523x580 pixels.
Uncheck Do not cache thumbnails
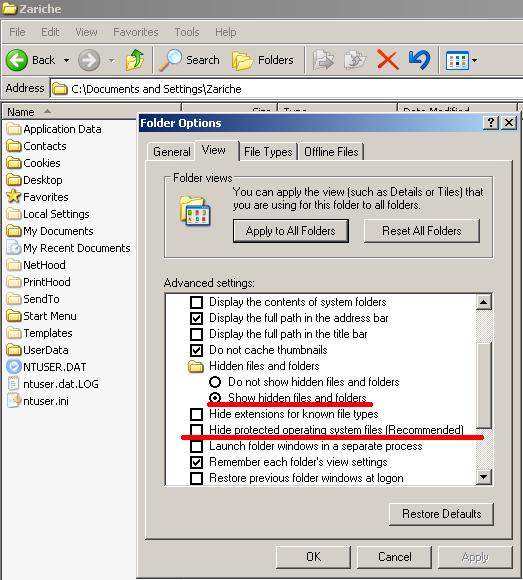click(196, 350)
